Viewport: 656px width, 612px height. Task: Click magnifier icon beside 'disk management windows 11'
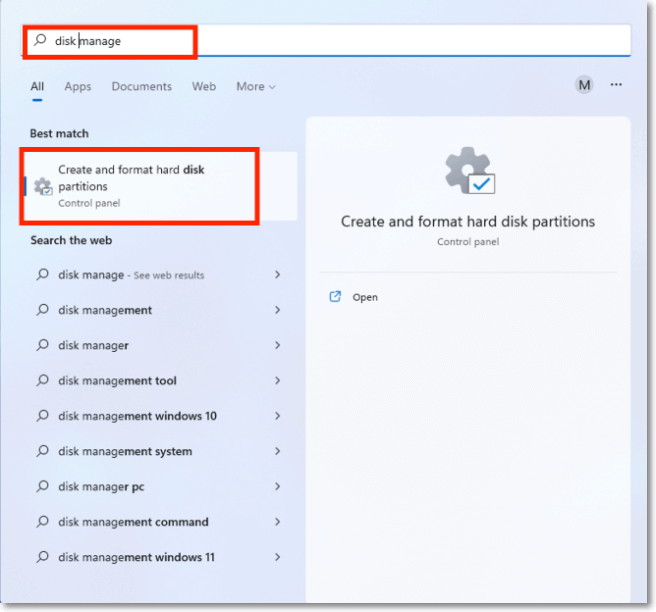click(43, 557)
